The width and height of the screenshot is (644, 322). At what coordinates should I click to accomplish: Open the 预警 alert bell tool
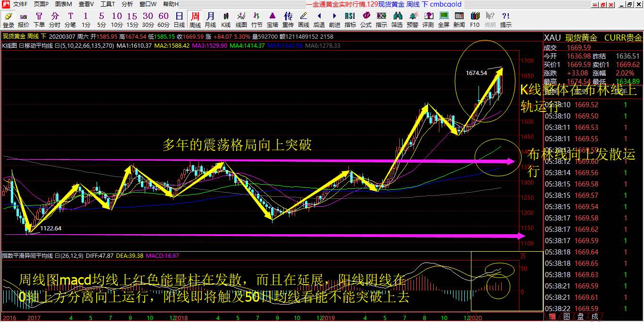(x=413, y=20)
